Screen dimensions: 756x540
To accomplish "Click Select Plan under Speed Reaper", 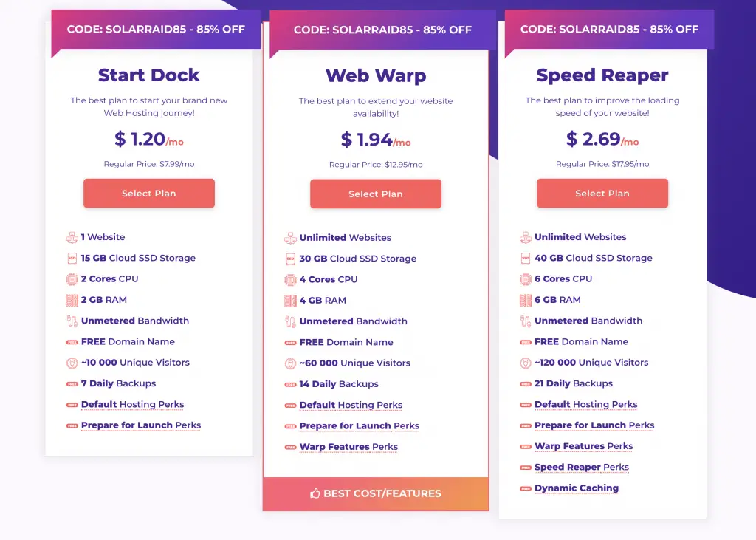I will tap(602, 193).
